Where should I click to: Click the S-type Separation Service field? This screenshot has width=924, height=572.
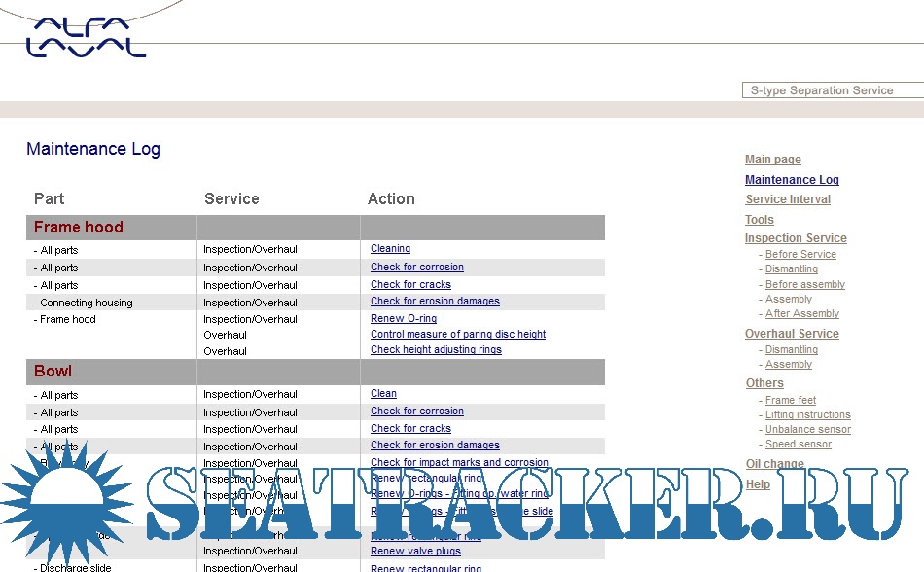832,90
